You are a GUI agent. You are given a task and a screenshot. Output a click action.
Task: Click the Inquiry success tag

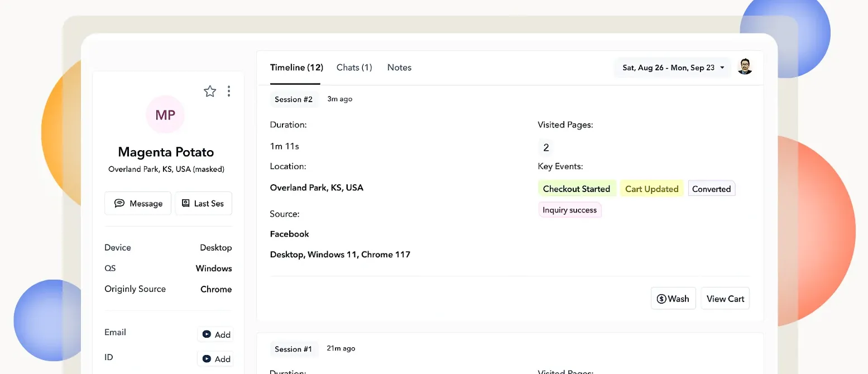569,210
